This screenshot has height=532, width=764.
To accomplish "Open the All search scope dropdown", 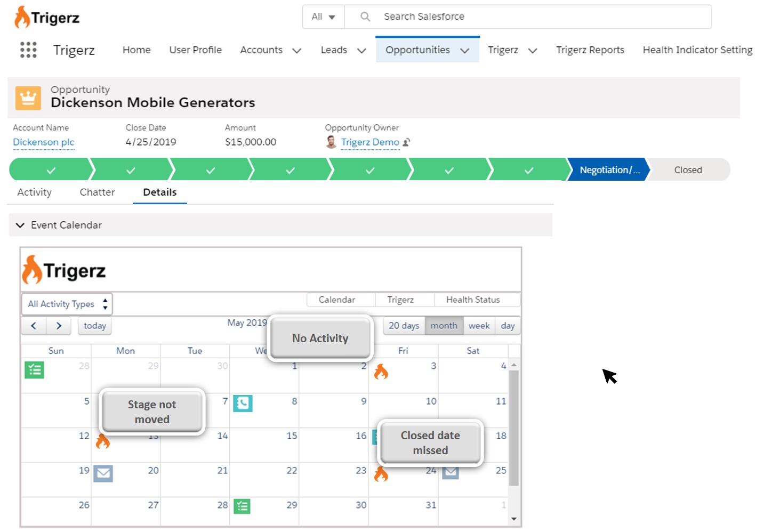I will [323, 17].
